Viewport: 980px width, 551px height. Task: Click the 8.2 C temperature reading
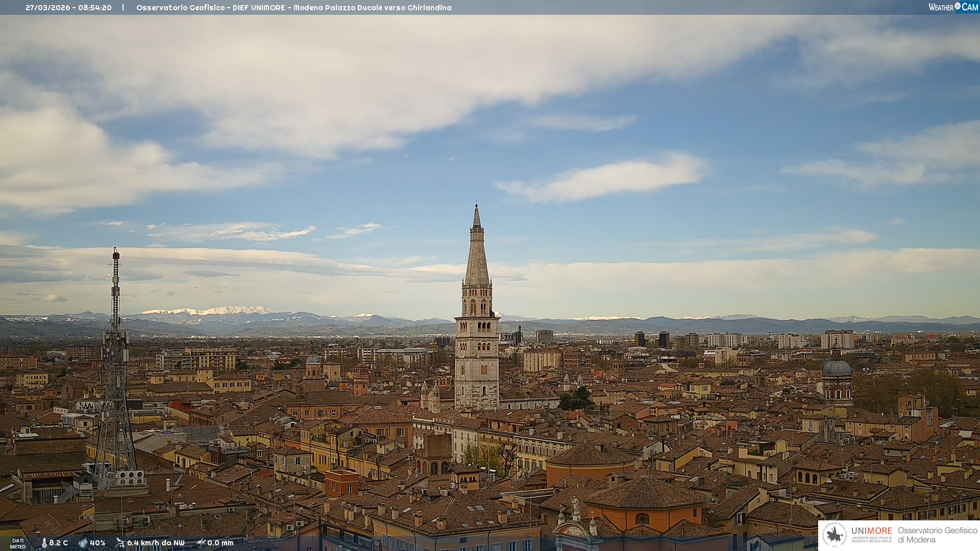pyautogui.click(x=59, y=543)
